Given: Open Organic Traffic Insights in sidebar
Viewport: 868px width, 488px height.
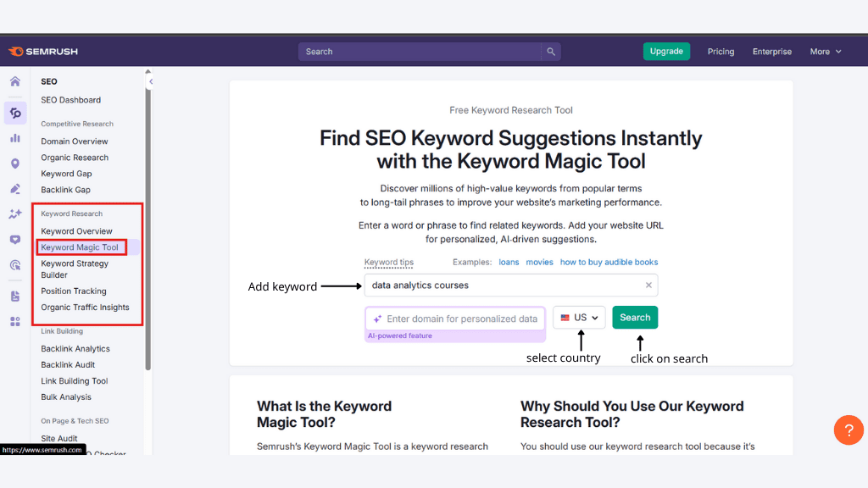Looking at the screenshot, I should 85,307.
